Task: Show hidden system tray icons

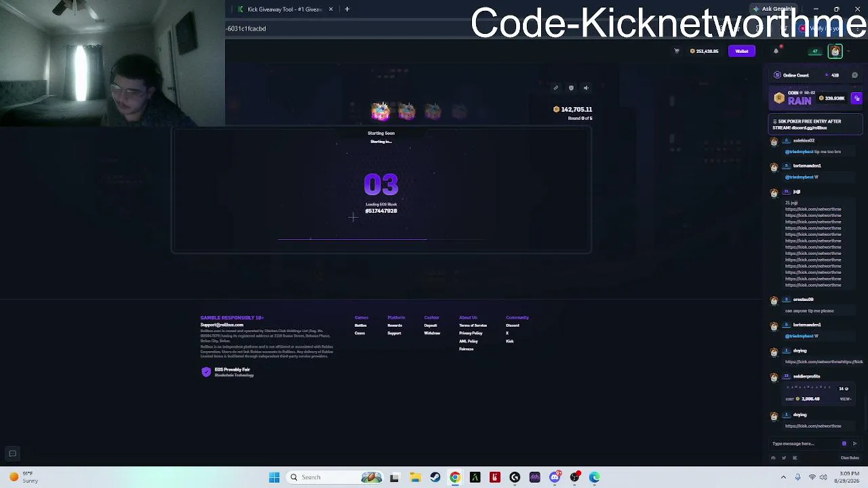Action: pos(783,477)
